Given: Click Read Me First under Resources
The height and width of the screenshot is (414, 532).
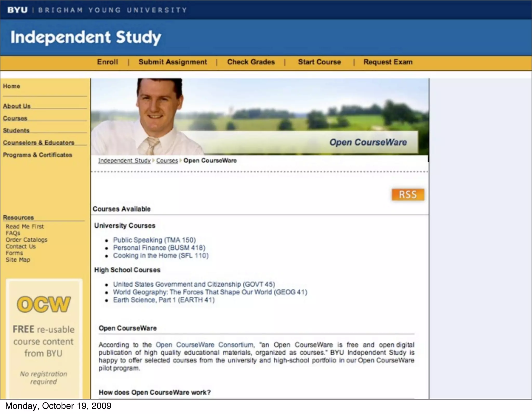Looking at the screenshot, I should click(25, 226).
